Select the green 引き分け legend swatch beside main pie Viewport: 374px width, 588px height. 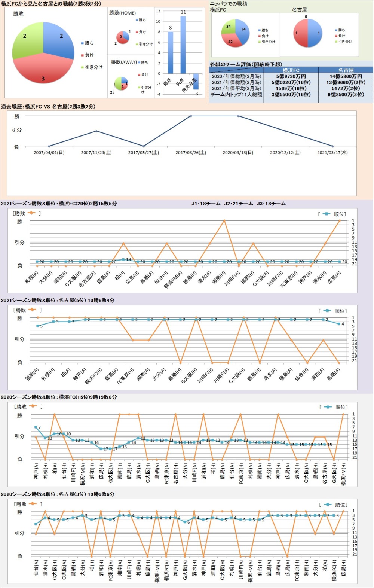click(x=82, y=67)
